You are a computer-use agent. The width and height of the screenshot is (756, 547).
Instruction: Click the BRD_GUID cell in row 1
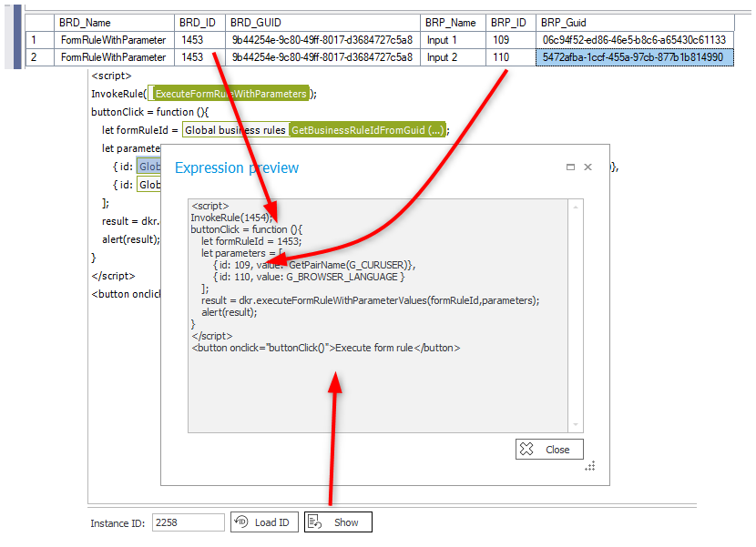[x=322, y=40]
